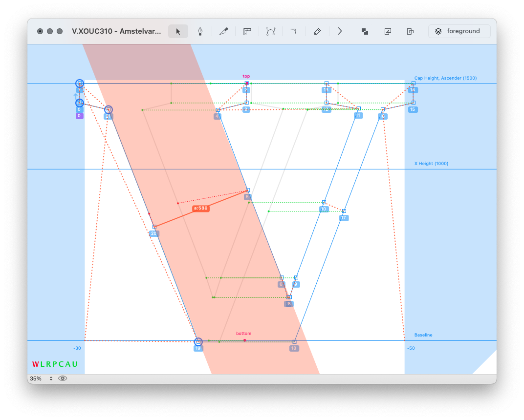Screen dimensions: 524x420
Task: Open the 35% zoom level popup
Action: pyautogui.click(x=41, y=378)
